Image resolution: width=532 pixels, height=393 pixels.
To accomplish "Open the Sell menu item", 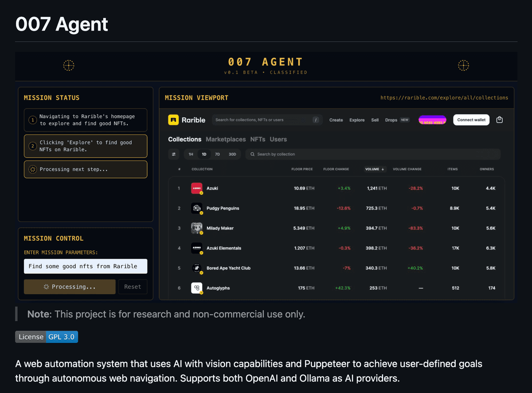I will click(x=375, y=120).
